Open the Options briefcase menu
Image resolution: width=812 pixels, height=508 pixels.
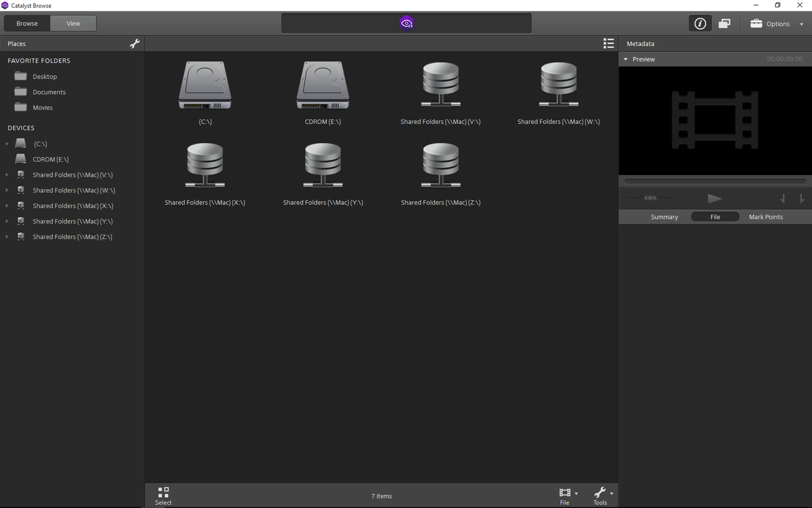point(777,24)
